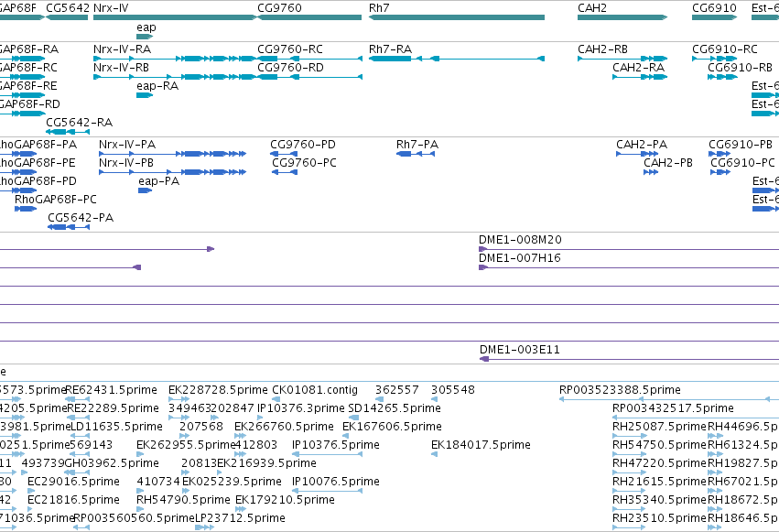Select the IP10376.5prime label
The width and height of the screenshot is (779, 532).
tap(336, 445)
